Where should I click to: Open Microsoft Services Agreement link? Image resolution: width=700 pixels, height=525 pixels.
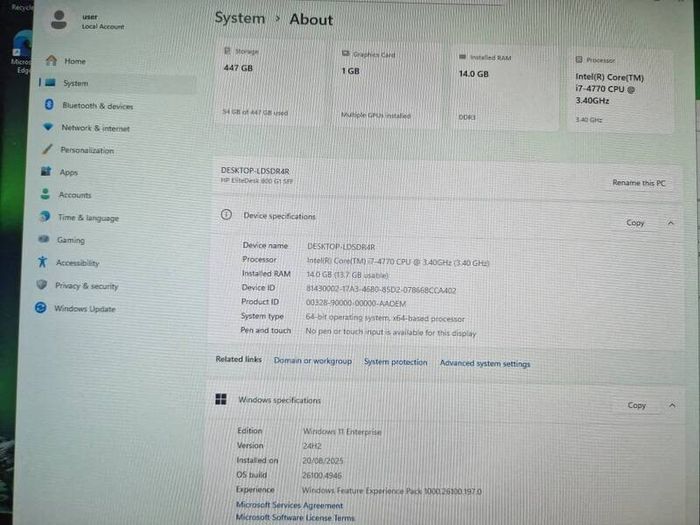(289, 505)
